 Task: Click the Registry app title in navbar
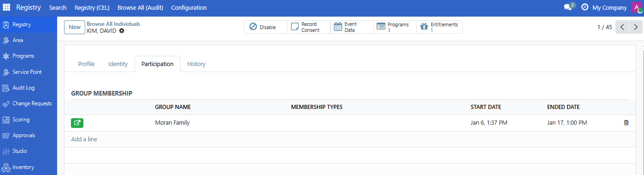click(x=29, y=7)
